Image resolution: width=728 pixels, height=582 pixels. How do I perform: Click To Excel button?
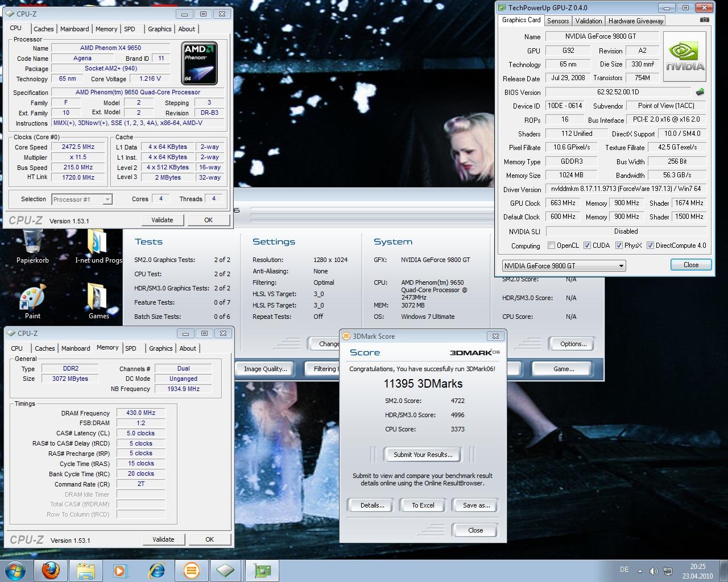click(x=423, y=505)
